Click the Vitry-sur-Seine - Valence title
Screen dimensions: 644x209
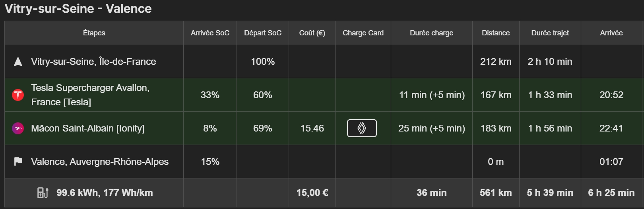[78, 9]
